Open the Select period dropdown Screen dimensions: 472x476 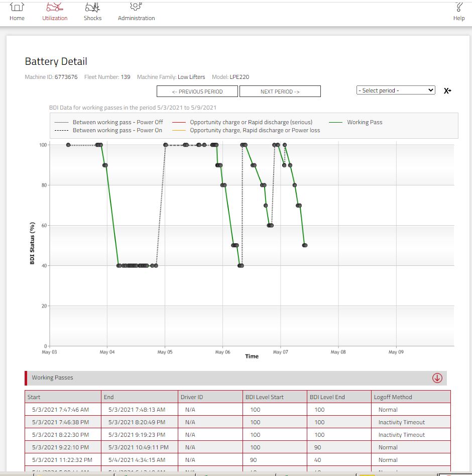[396, 90]
